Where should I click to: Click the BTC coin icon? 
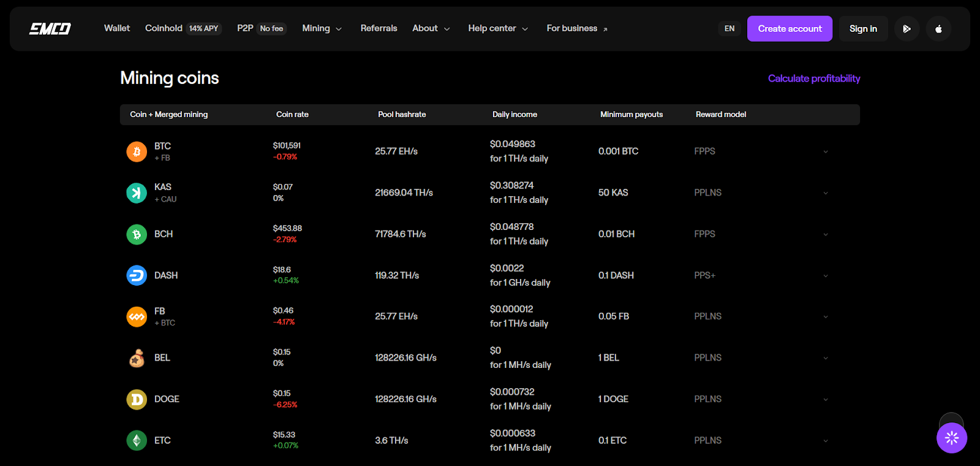point(137,151)
